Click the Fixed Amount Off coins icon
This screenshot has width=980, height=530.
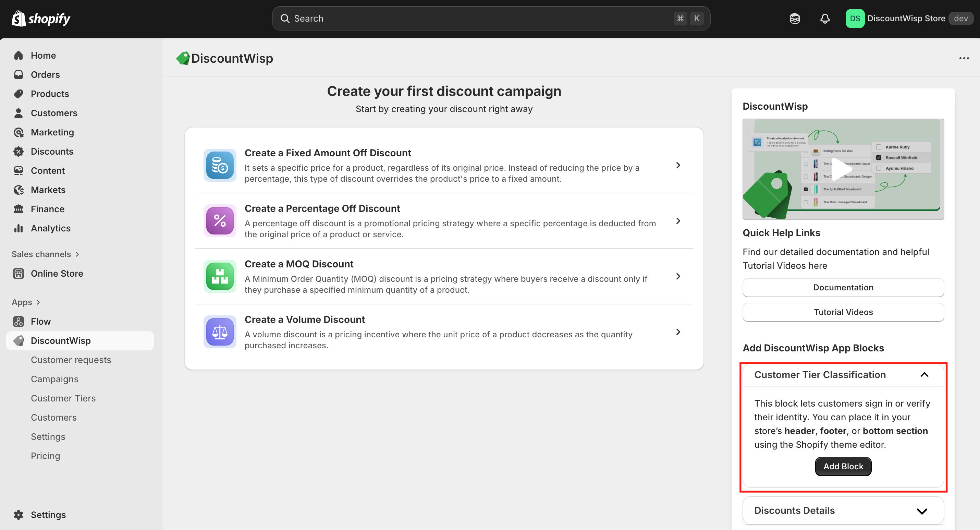[x=220, y=165]
